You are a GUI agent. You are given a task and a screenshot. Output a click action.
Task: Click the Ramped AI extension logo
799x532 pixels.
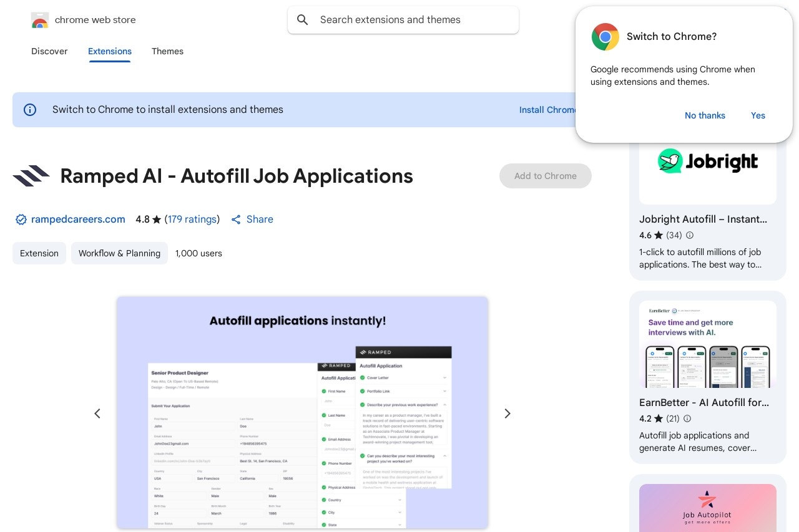(31, 176)
